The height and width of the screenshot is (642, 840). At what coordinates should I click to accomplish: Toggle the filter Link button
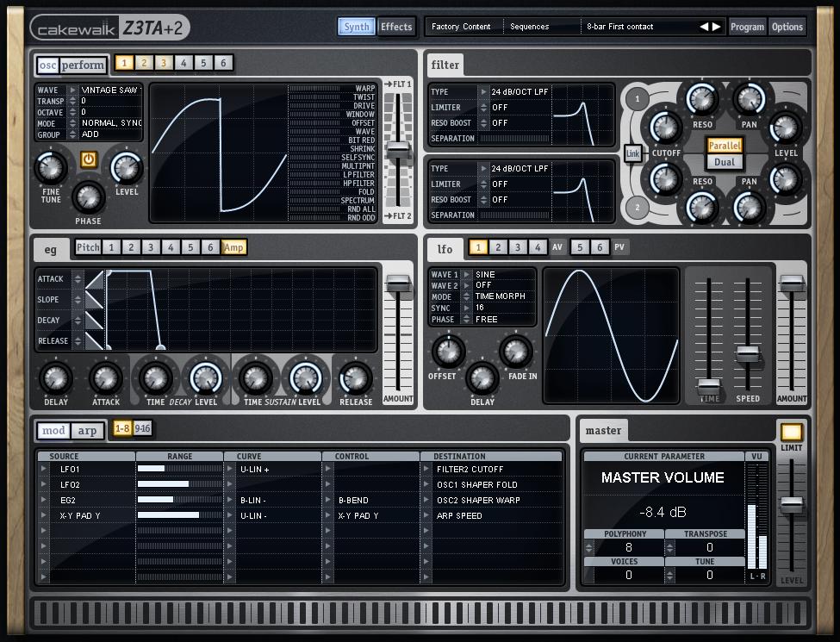(x=633, y=153)
